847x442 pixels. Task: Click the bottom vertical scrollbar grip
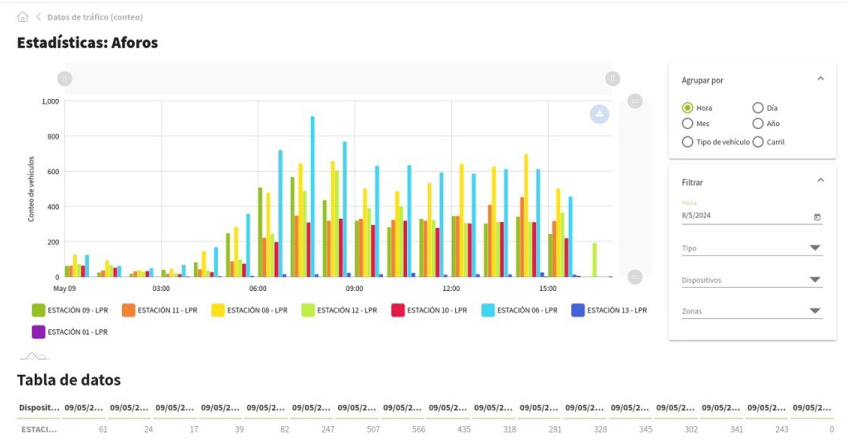click(x=634, y=276)
